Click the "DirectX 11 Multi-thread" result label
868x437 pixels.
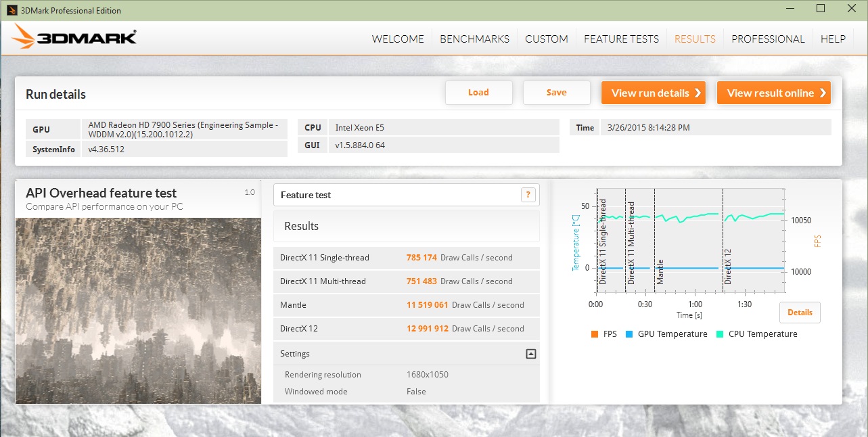[323, 281]
